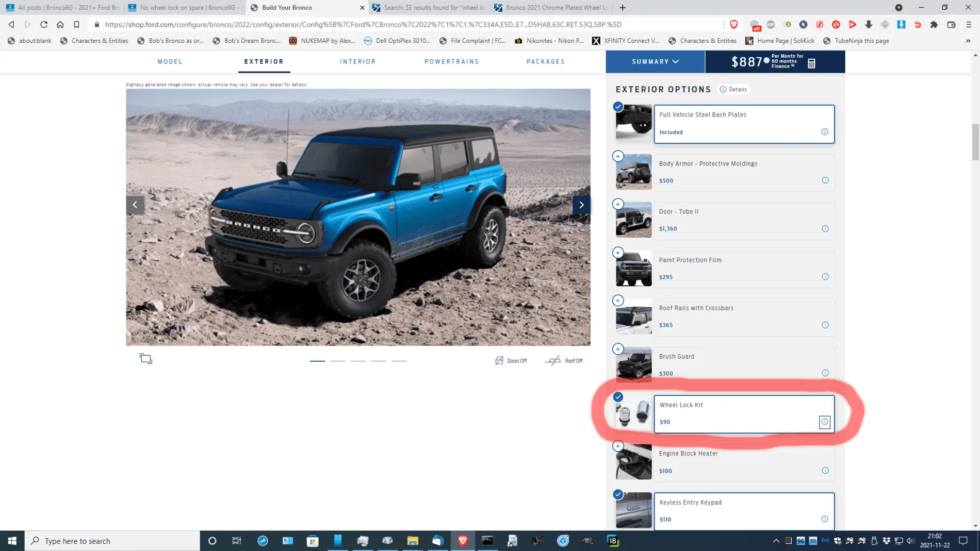Jump to second image carousel indicator

pyautogui.click(x=338, y=361)
